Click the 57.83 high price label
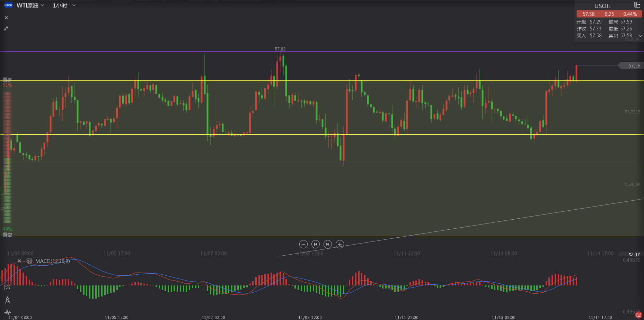 (x=280, y=49)
